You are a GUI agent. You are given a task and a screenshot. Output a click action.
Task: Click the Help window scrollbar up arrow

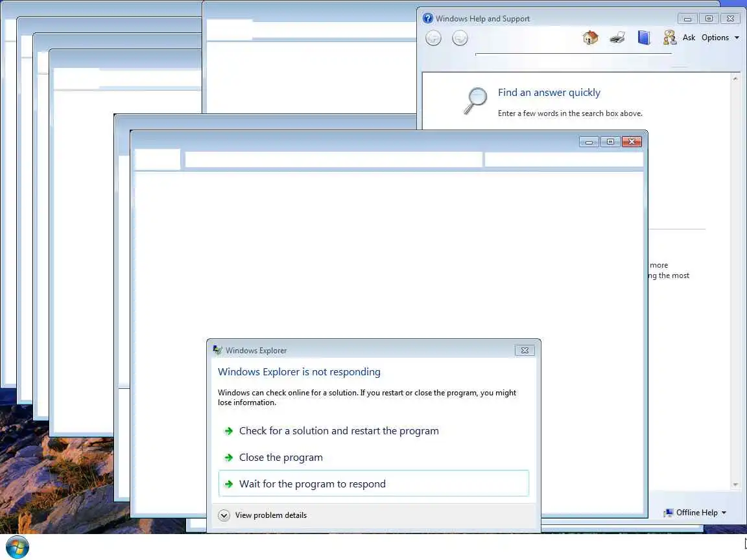tap(735, 78)
